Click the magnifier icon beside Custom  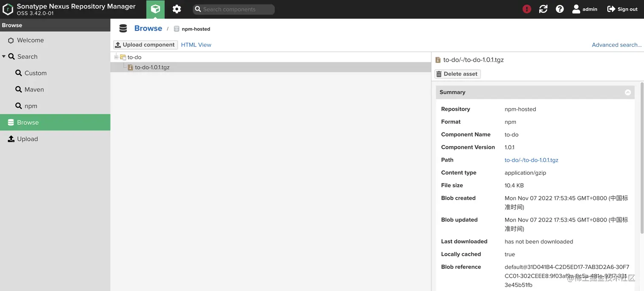tap(18, 73)
